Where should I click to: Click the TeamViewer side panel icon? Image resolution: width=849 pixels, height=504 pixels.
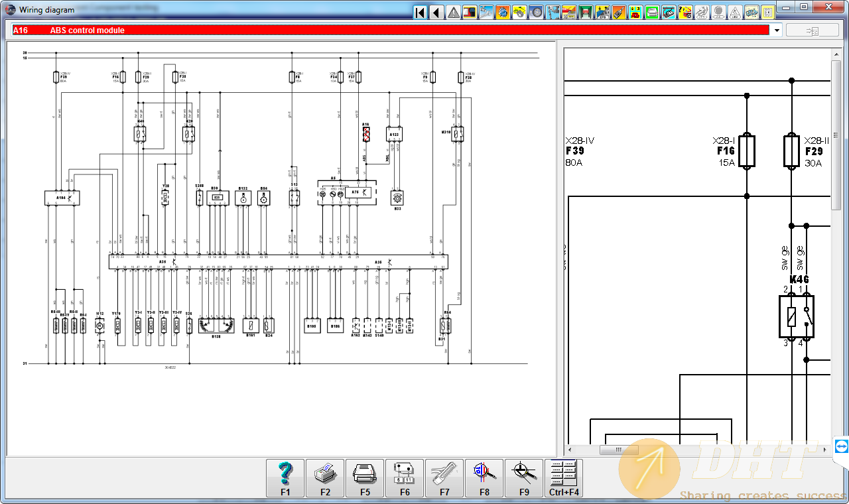coord(842,446)
